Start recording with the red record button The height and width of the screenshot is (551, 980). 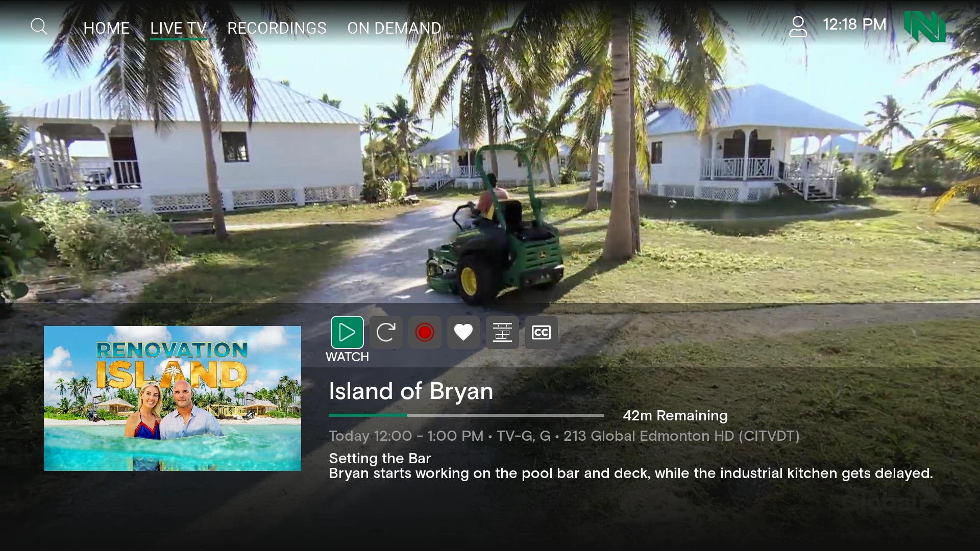(x=425, y=332)
